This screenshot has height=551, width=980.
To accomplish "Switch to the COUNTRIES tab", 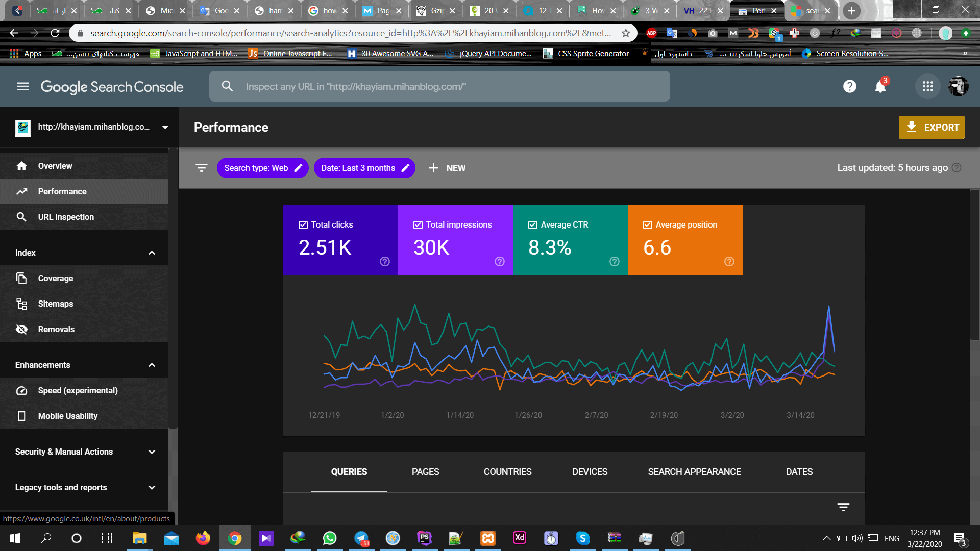I will 507,472.
